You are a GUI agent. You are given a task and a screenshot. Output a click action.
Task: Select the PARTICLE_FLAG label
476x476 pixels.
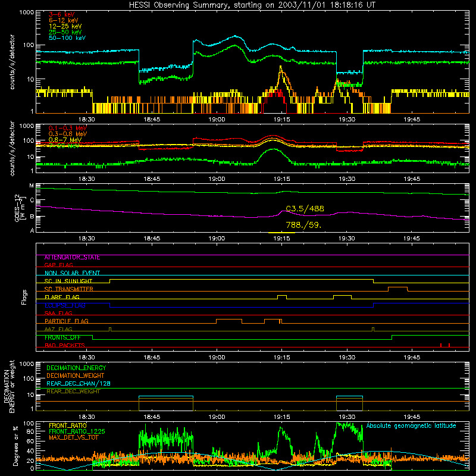coord(67,321)
